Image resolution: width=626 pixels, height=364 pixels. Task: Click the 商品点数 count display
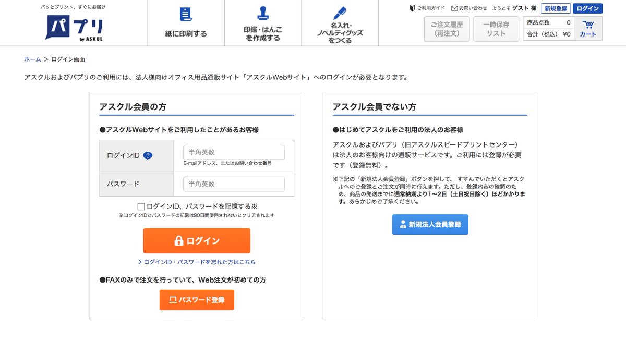[x=549, y=22]
